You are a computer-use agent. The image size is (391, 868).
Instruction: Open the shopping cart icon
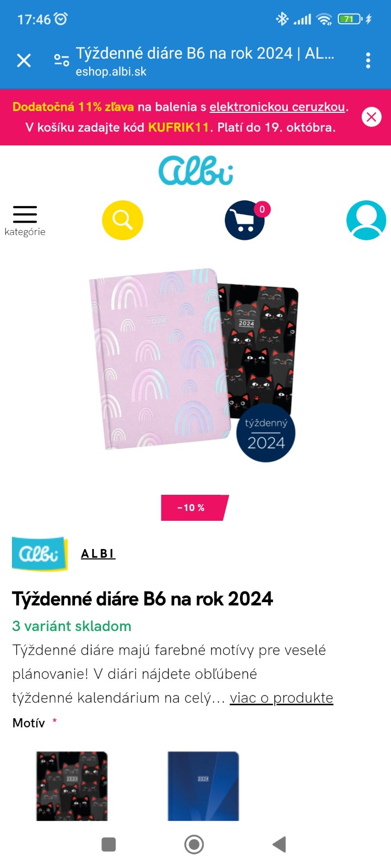(x=245, y=220)
